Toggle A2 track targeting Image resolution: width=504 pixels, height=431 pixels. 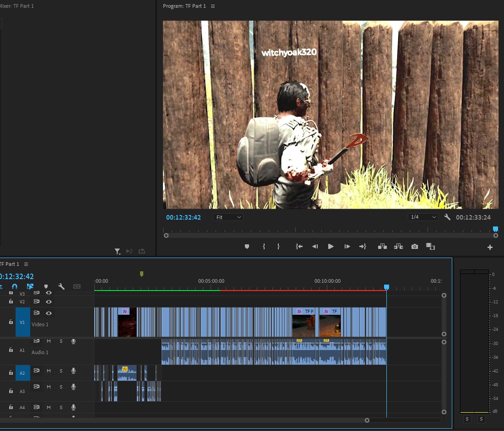tap(22, 373)
